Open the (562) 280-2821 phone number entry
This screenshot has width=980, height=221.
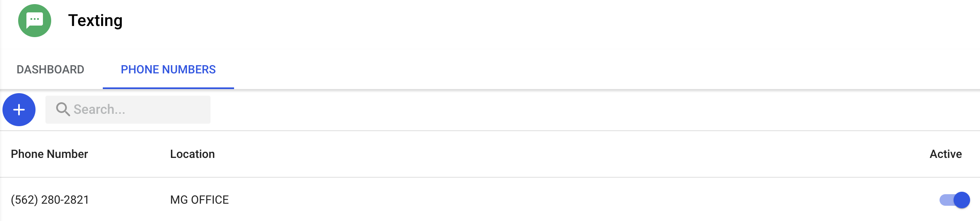click(x=50, y=200)
